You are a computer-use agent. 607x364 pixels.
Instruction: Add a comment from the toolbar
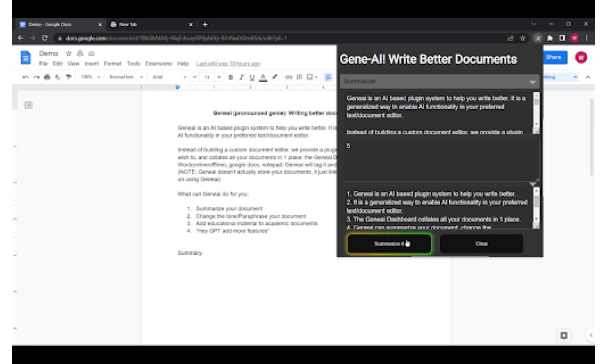(x=299, y=77)
